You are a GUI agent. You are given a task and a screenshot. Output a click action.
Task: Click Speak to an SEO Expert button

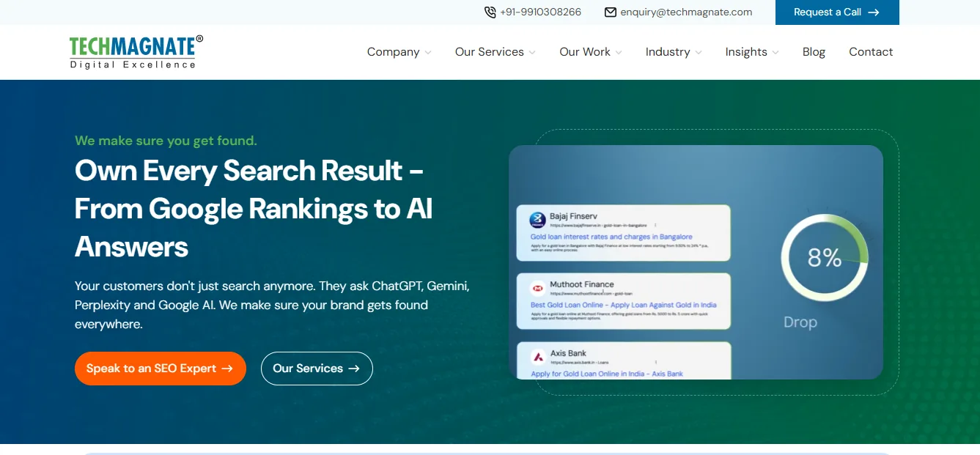pos(161,369)
